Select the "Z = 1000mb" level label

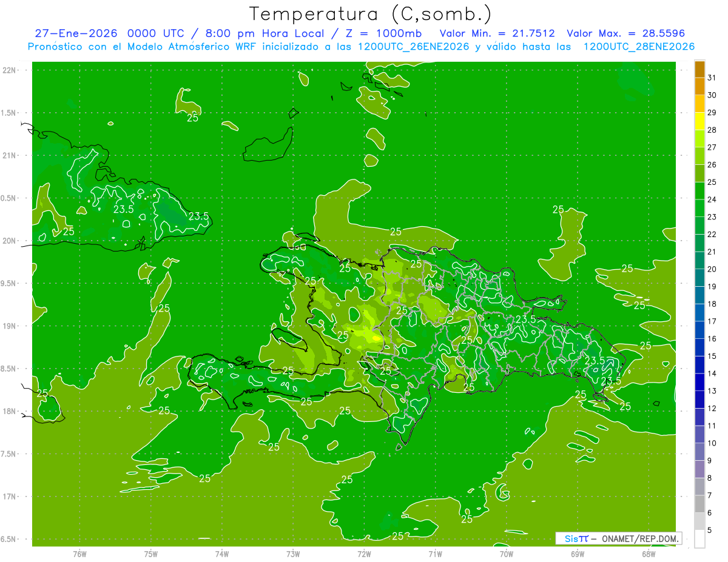pyautogui.click(x=385, y=33)
